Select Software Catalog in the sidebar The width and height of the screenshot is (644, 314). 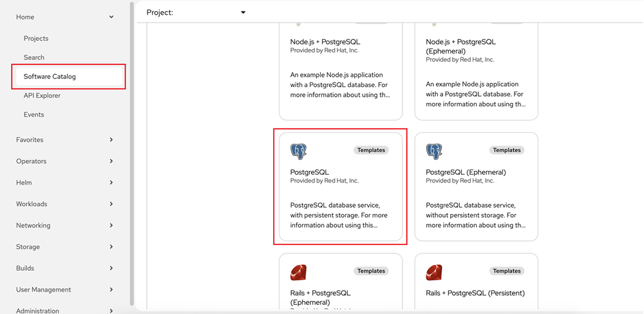(x=70, y=77)
